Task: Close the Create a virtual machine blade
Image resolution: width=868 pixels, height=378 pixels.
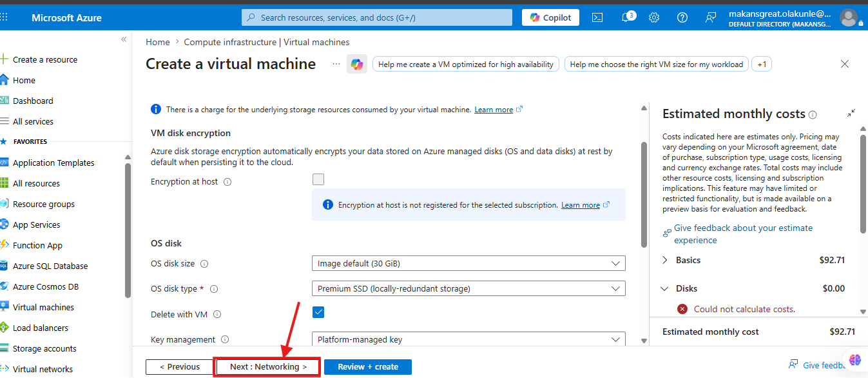Action: pyautogui.click(x=845, y=64)
